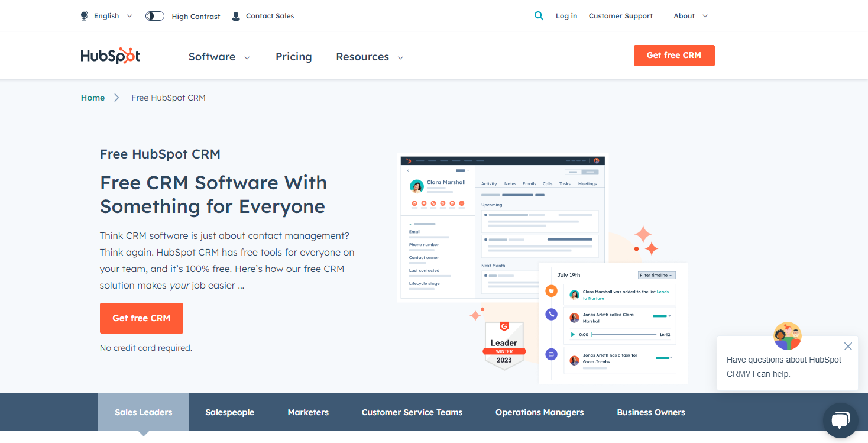Screen dimensions: 868x443
Task: Click the globe language icon
Action: (85, 16)
